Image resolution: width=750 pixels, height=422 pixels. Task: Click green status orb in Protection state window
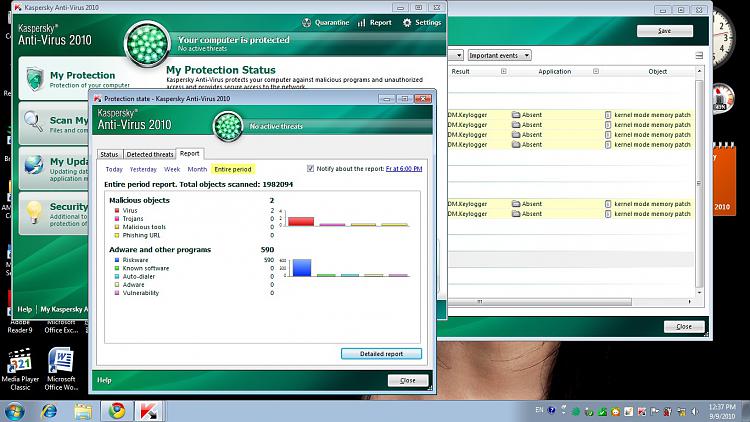tap(228, 126)
